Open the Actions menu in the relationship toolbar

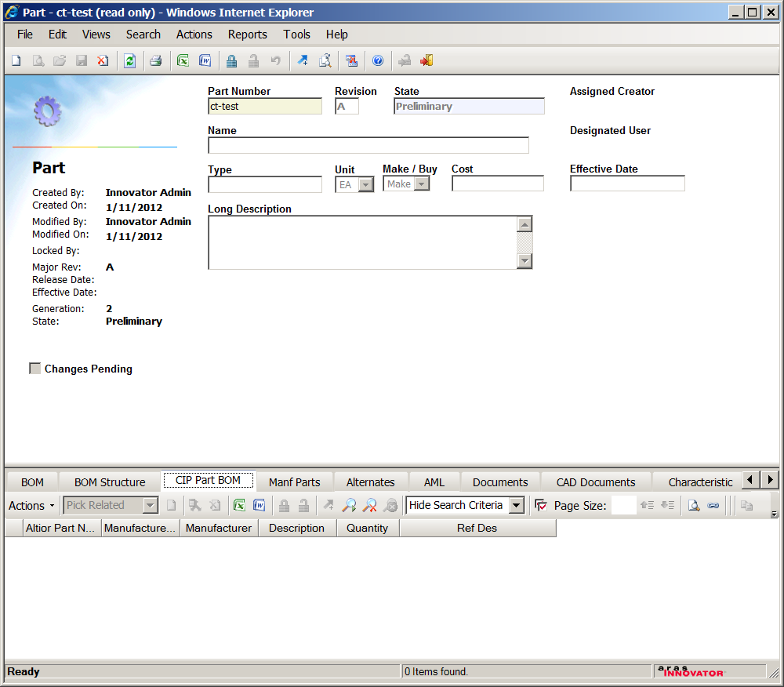tap(30, 505)
